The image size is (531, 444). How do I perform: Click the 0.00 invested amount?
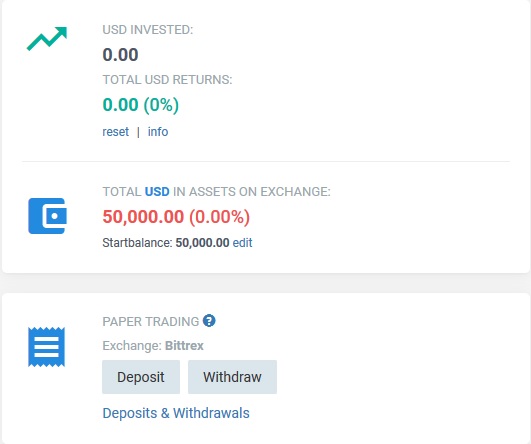coord(120,55)
